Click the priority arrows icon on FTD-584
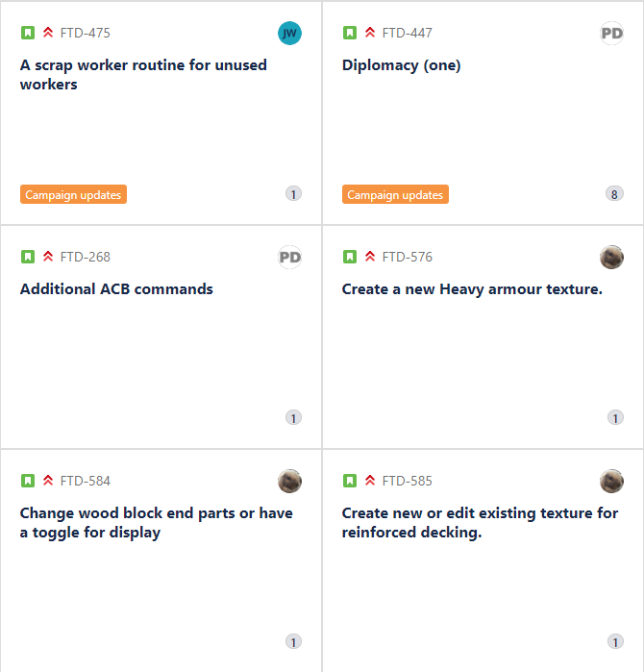The image size is (644, 672). pos(48,481)
